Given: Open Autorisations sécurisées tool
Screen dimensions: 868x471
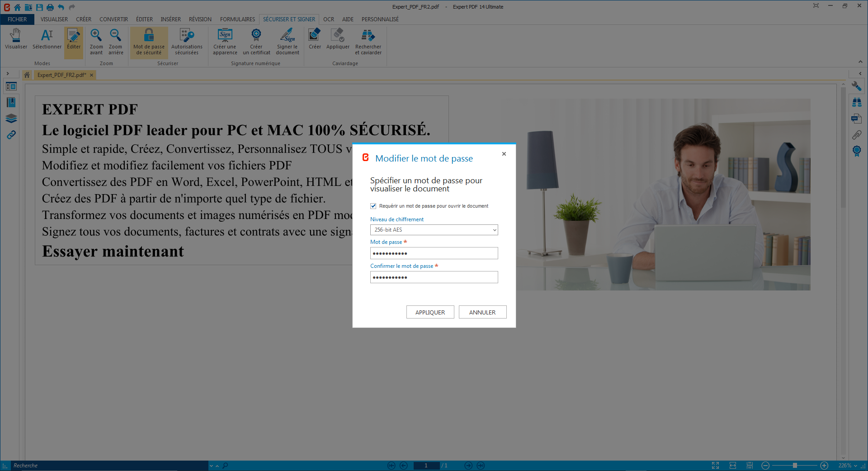Looking at the screenshot, I should [x=187, y=42].
